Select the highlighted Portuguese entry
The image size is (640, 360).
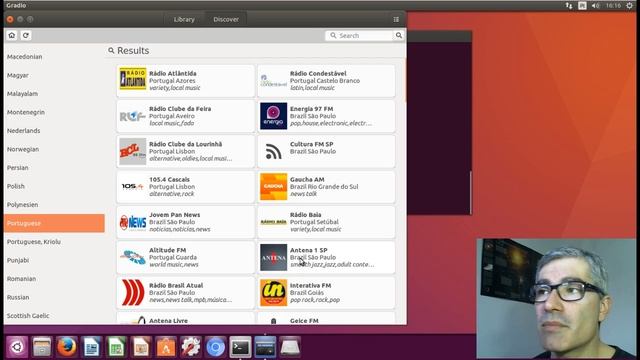54,223
